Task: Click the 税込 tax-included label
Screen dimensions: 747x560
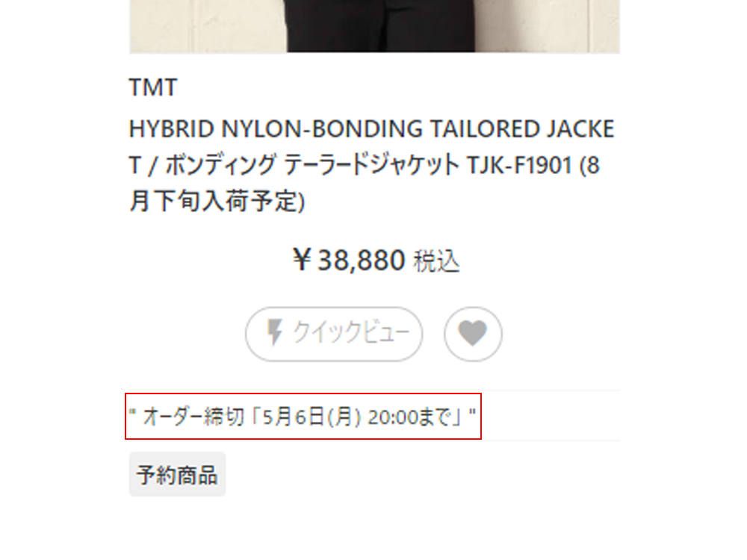Action: [436, 261]
